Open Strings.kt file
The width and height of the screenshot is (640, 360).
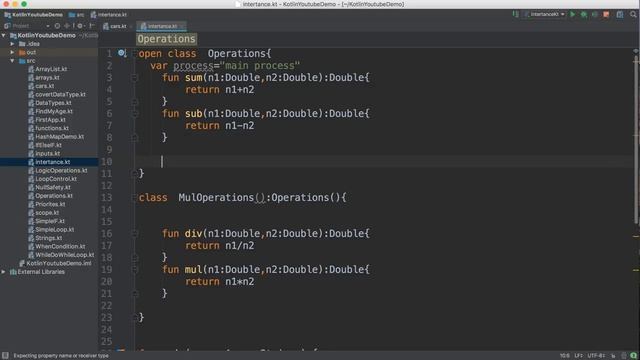coord(45,238)
